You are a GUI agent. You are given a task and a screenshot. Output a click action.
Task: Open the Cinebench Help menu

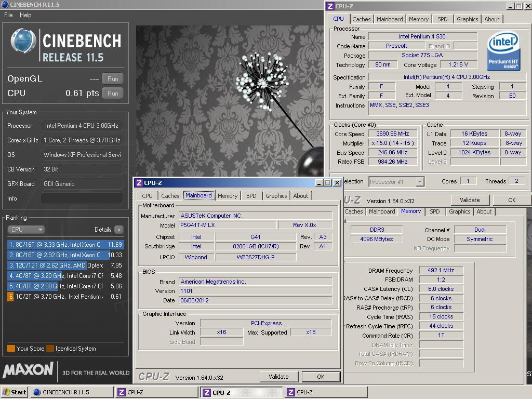[x=25, y=15]
